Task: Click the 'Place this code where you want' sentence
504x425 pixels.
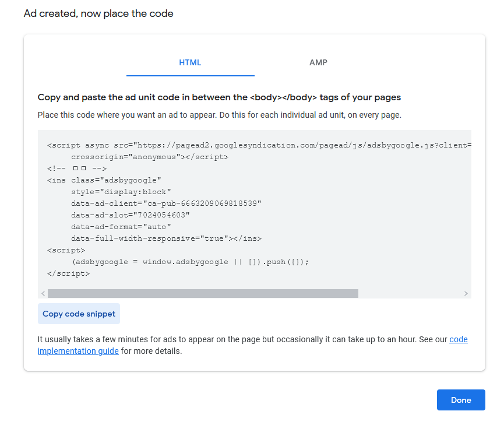Action: click(x=220, y=115)
